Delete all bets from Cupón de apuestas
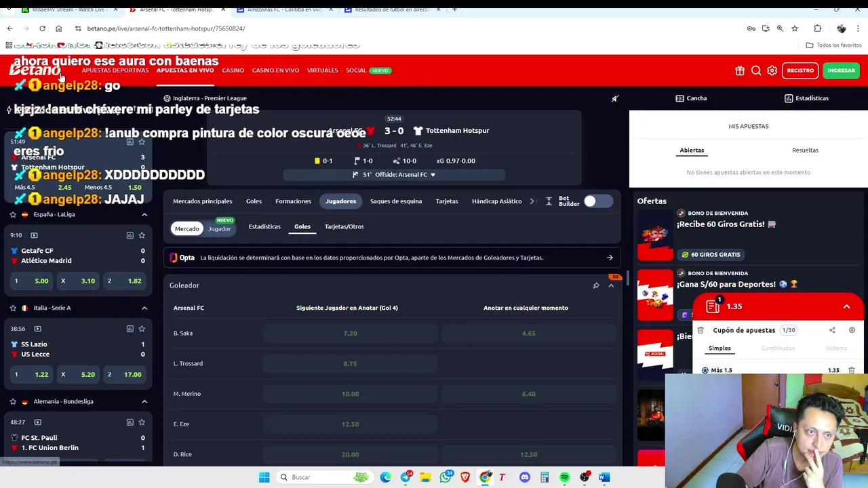 click(x=701, y=330)
